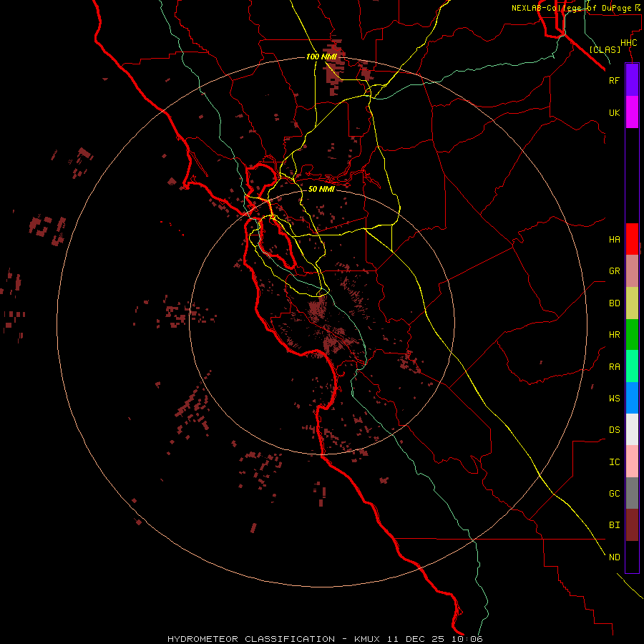The width and height of the screenshot is (644, 644).
Task: Click the GC gray legend swatch
Action: 632,493
